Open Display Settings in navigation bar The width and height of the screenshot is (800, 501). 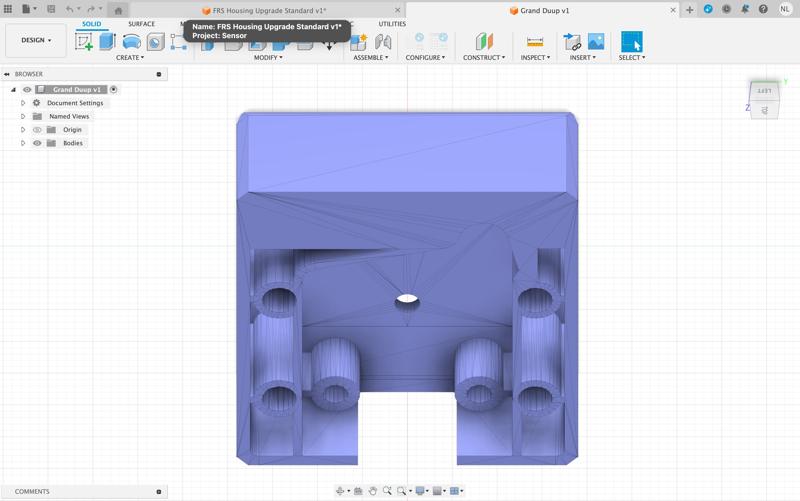point(419,491)
